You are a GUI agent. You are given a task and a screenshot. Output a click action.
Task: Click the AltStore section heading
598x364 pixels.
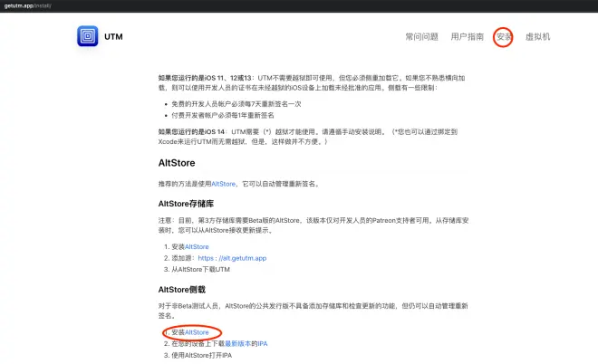(x=177, y=163)
